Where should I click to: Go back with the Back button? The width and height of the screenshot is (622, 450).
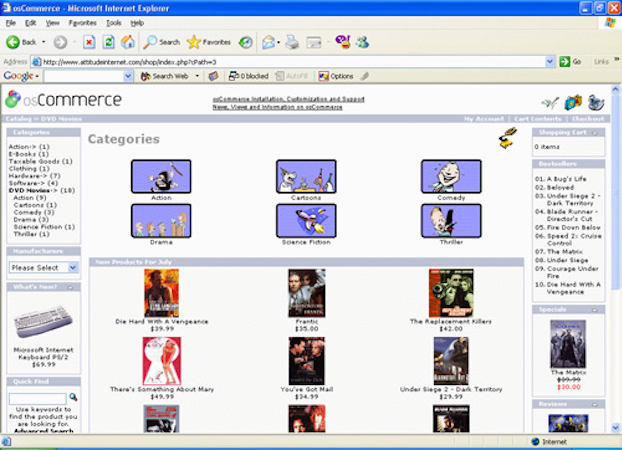pyautogui.click(x=21, y=42)
